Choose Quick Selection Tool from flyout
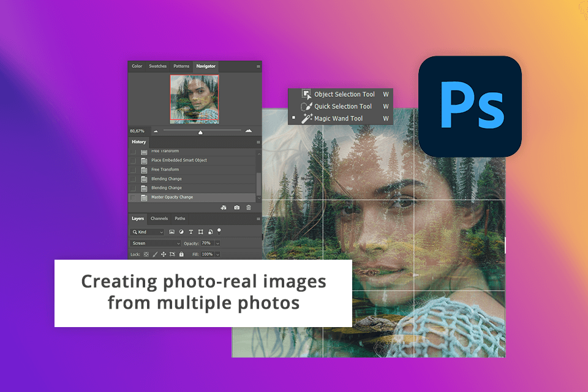588x392 pixels. 341,107
